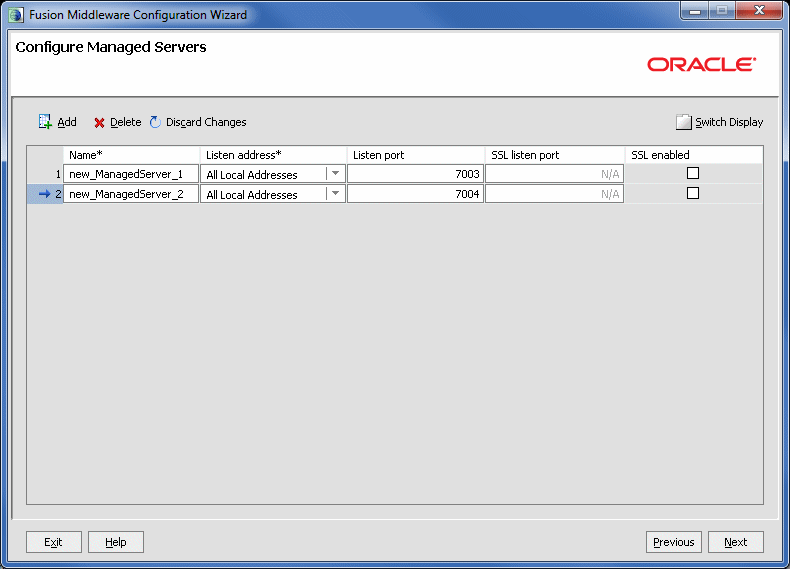
Task: Edit the name field new_ManagedServer_2
Action: point(131,194)
